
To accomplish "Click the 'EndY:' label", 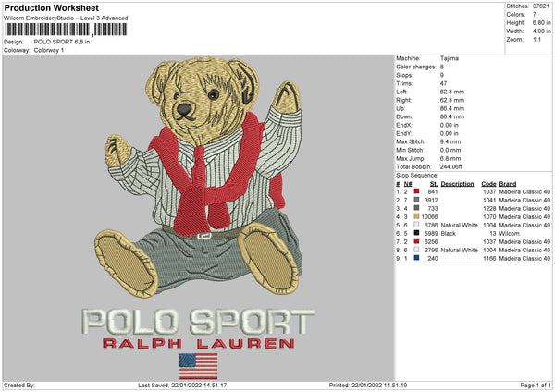I will (404, 133).
